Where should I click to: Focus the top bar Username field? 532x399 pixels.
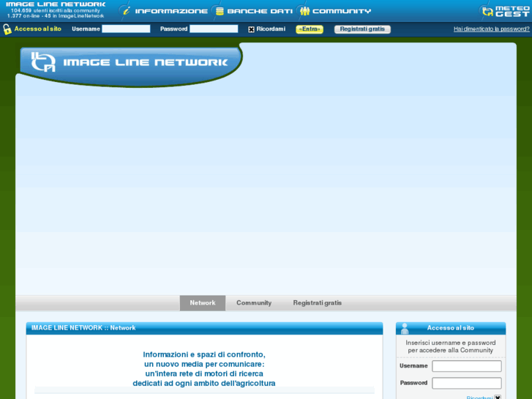pyautogui.click(x=126, y=29)
